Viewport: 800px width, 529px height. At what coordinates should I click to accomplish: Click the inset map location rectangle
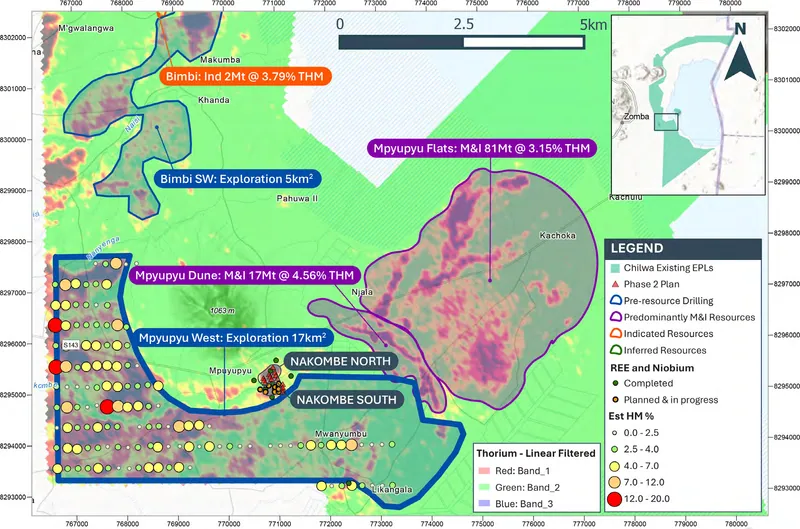(x=666, y=122)
